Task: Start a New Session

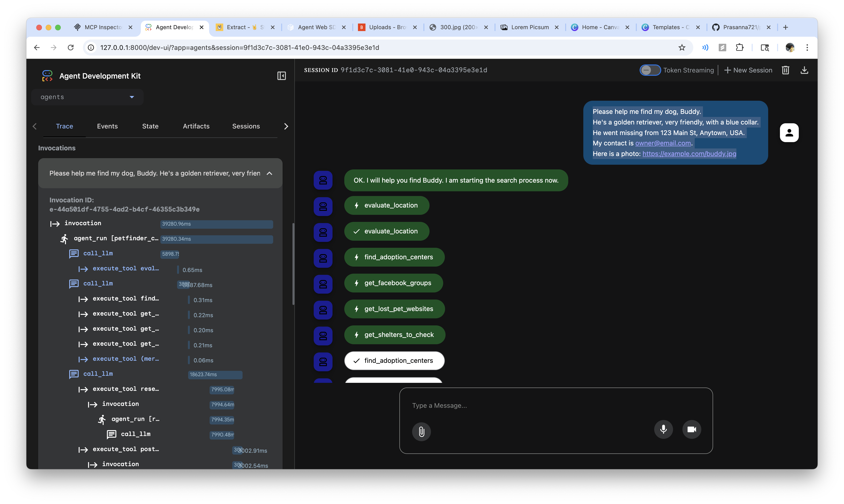Action: coord(748,70)
